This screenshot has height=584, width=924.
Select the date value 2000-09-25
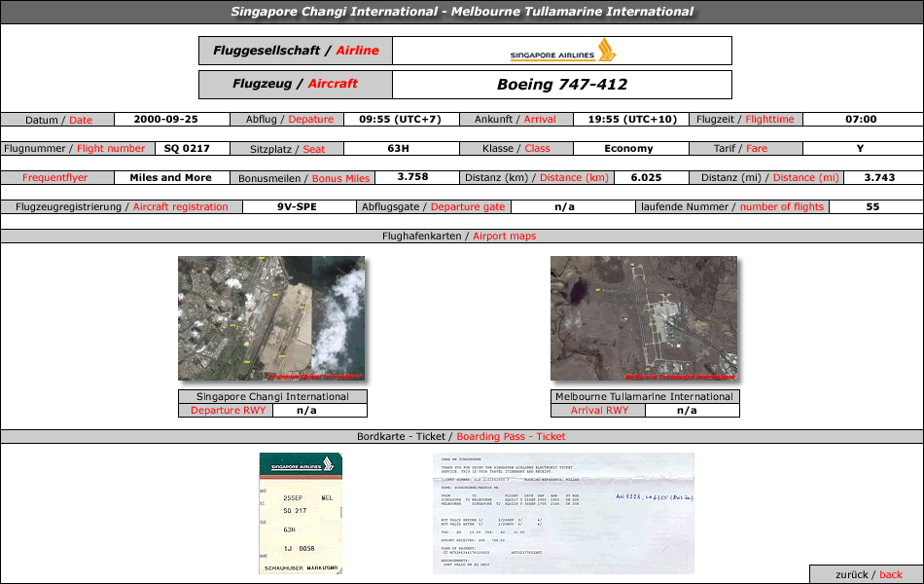pyautogui.click(x=165, y=119)
